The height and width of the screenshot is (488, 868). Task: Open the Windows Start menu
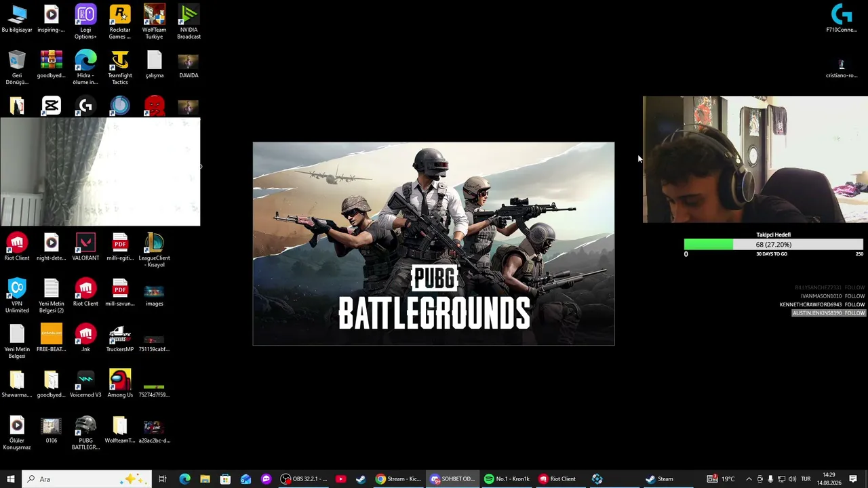(x=10, y=479)
